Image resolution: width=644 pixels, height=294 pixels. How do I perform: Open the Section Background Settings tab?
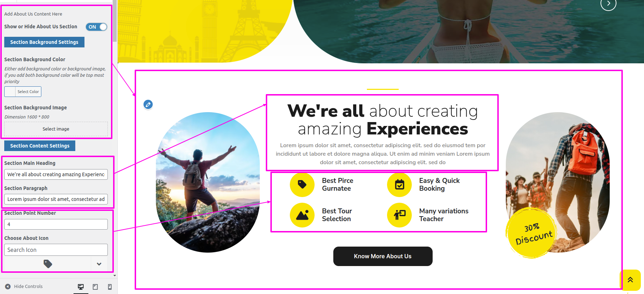coord(44,42)
